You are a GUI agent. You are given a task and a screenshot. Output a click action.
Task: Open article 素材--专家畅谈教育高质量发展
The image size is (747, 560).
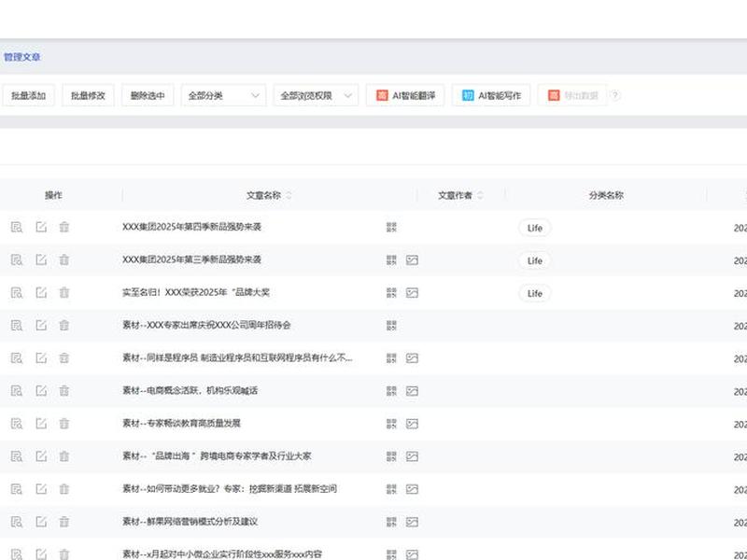[x=181, y=424]
